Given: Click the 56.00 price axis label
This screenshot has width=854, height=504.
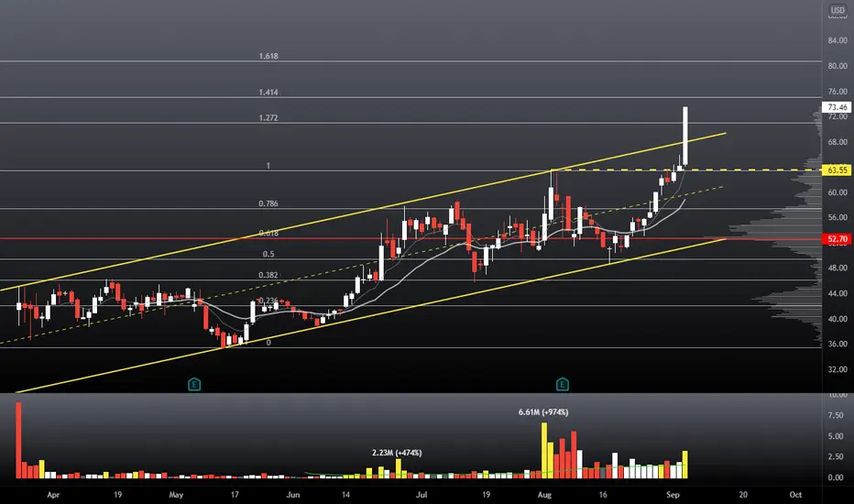Looking at the screenshot, I should point(838,217).
